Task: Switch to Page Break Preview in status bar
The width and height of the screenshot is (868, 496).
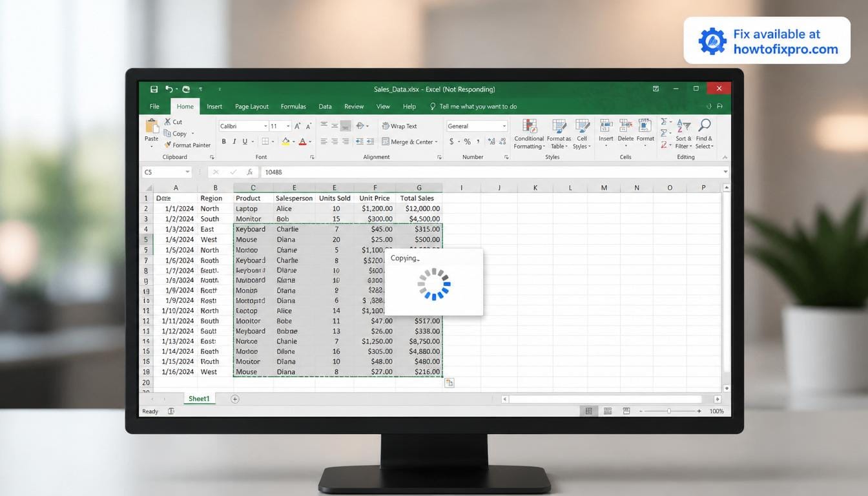Action: [626, 411]
